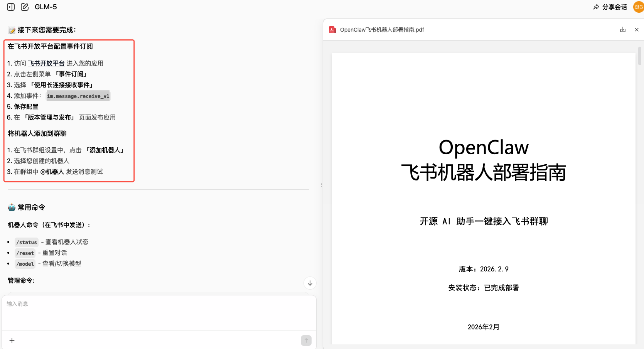The width and height of the screenshot is (644, 349).
Task: Open attachments with the plus icon
Action: (x=12, y=341)
